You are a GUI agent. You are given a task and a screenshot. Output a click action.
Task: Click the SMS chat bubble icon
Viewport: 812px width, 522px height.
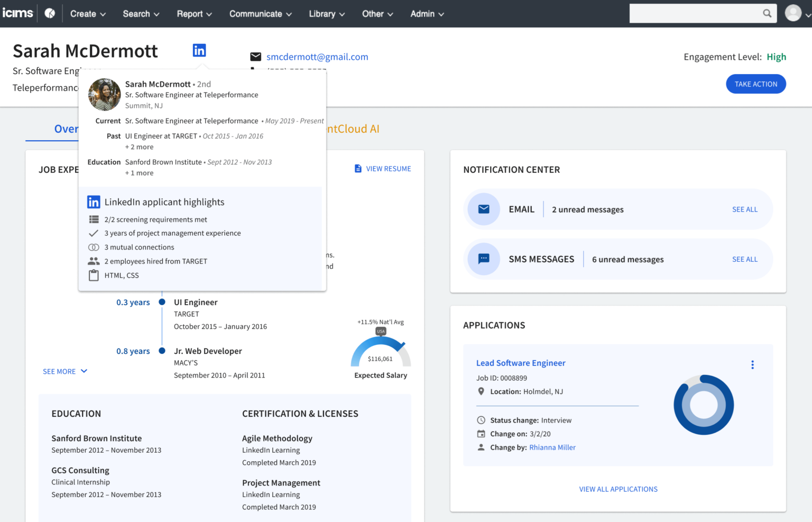tap(483, 259)
